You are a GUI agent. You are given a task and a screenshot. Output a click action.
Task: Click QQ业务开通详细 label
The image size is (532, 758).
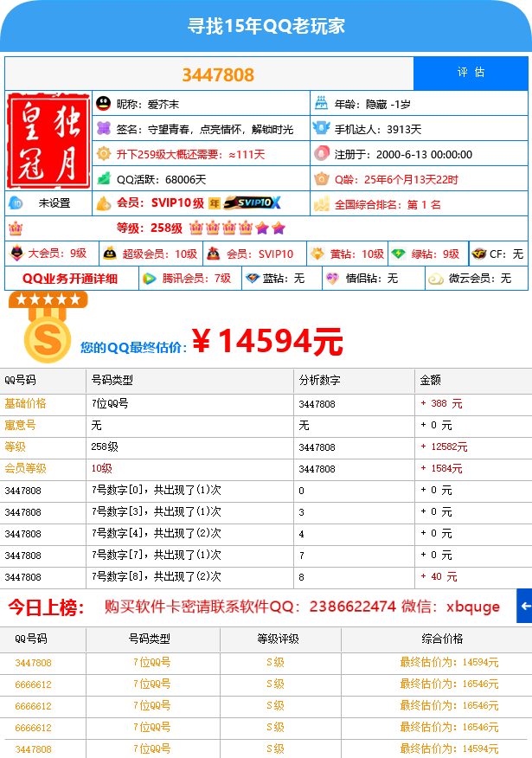[x=70, y=279]
